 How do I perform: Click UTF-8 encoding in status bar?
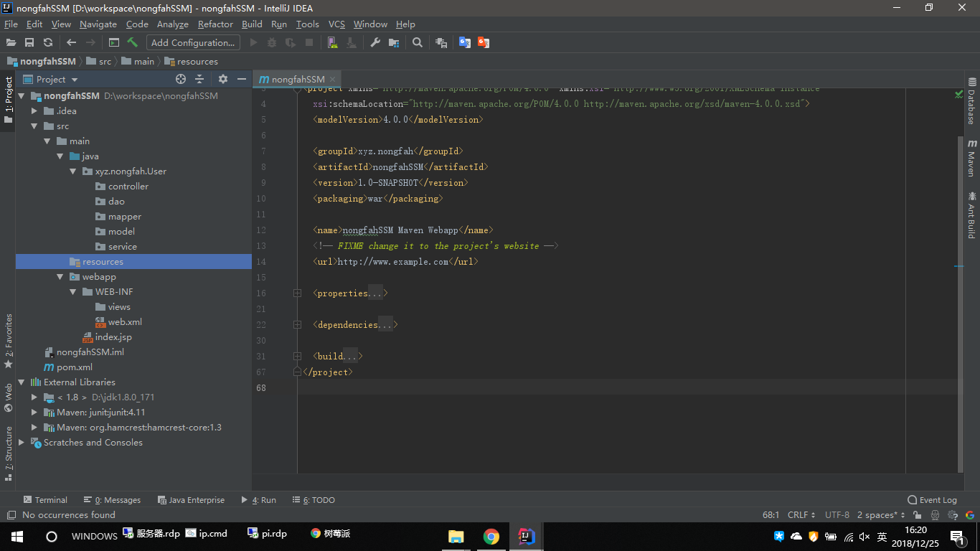click(837, 515)
